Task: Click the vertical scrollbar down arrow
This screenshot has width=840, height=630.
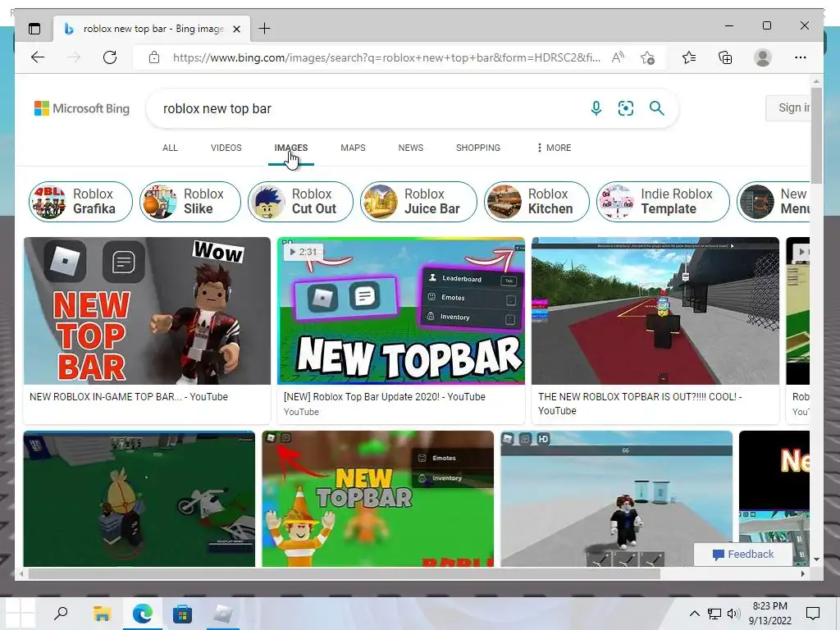Action: [x=816, y=559]
